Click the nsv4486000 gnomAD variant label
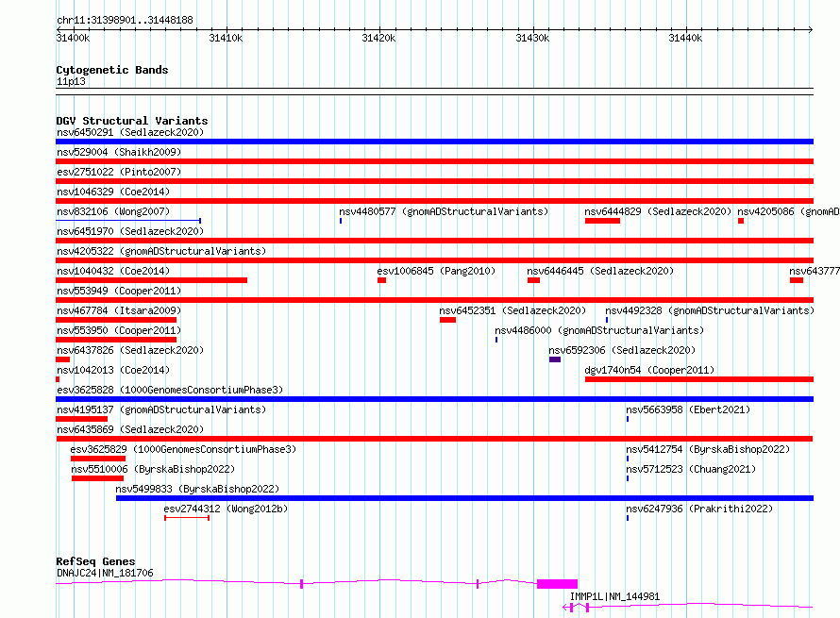 point(599,330)
